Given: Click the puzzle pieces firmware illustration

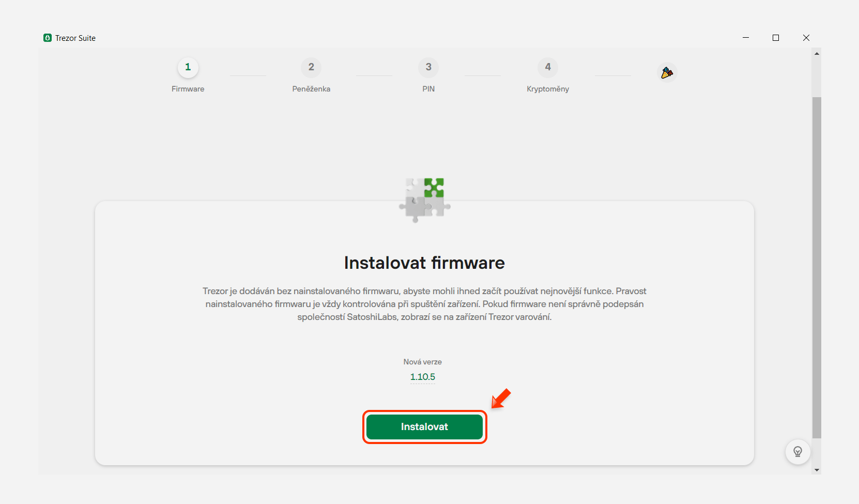Looking at the screenshot, I should tap(425, 200).
